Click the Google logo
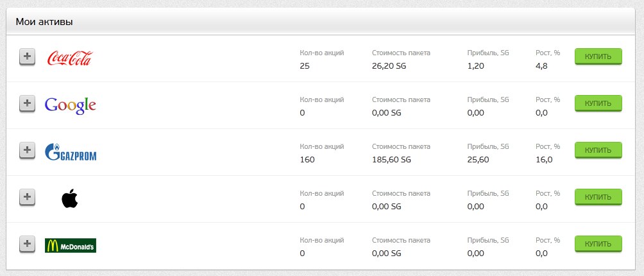Screen dimensions: 644x276 (70, 105)
